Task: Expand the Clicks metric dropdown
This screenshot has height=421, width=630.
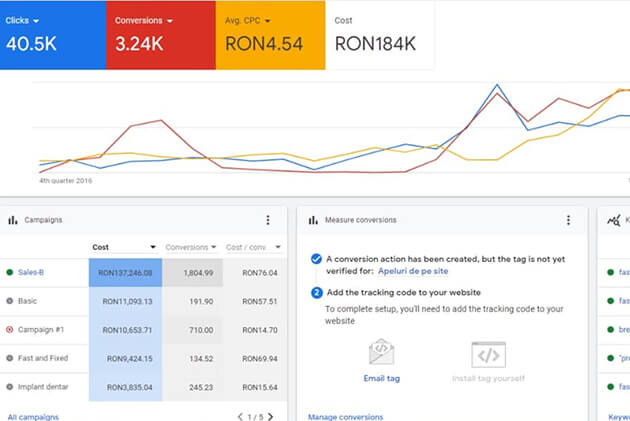Action: click(x=40, y=20)
